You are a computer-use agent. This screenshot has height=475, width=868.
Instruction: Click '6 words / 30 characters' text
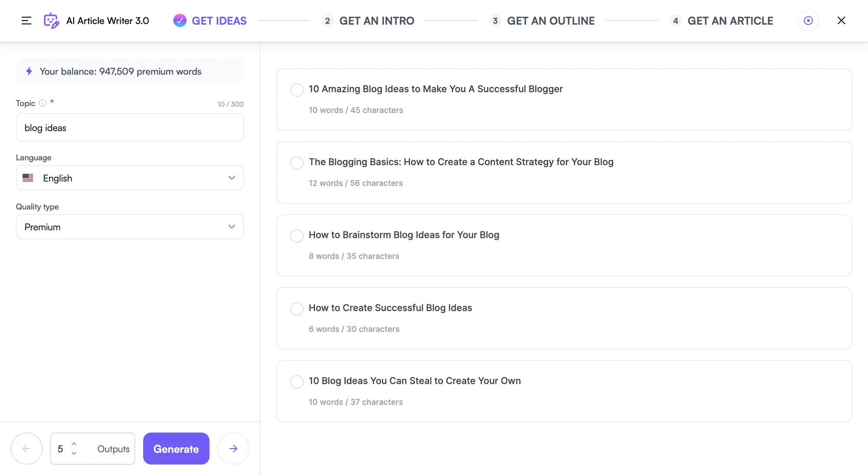coord(354,329)
